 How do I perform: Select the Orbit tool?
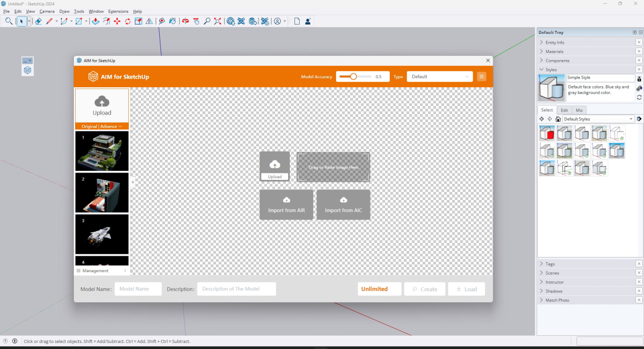(185, 21)
